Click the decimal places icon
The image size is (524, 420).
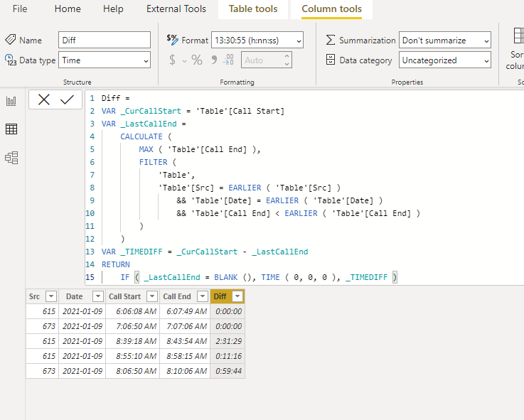pos(228,60)
